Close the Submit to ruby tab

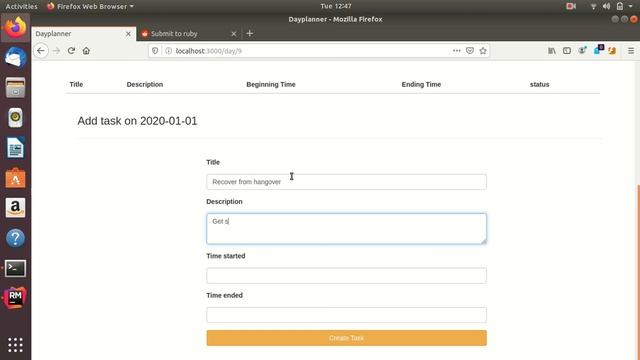pyautogui.click(x=233, y=34)
